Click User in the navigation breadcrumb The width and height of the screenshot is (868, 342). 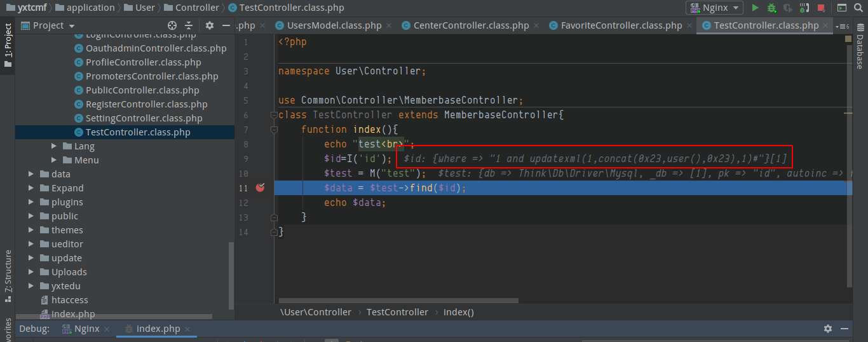click(x=139, y=8)
